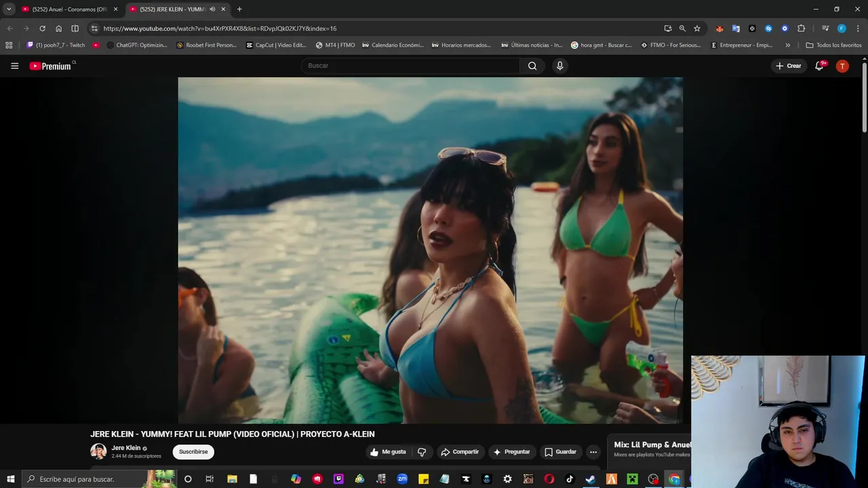Open Chrome media controls icon
Screen dimensions: 868x488
pyautogui.click(x=825, y=28)
